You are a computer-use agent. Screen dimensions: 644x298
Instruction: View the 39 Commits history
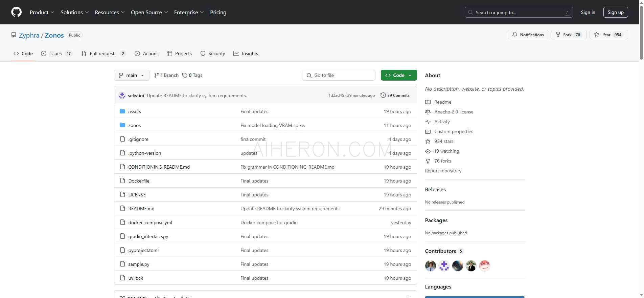395,95
